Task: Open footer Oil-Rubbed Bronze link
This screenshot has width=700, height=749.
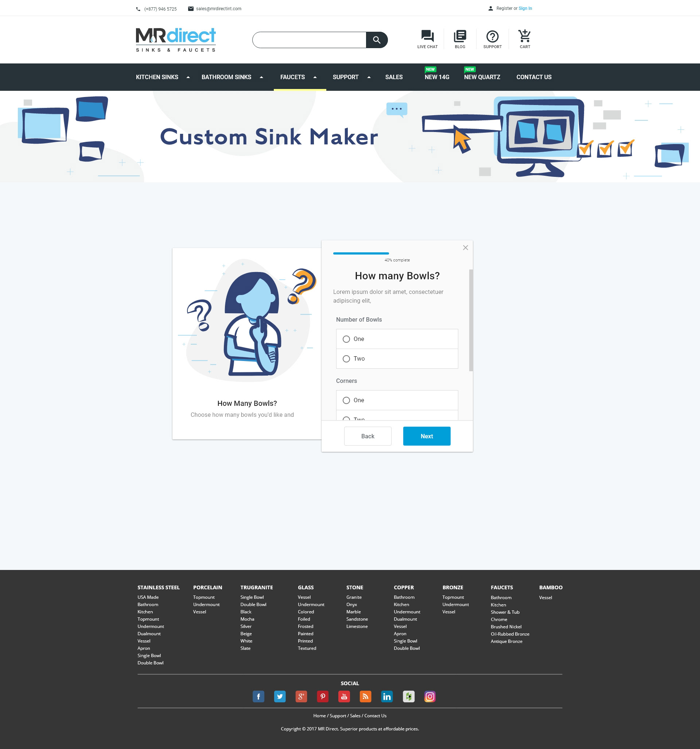Action: click(x=510, y=634)
